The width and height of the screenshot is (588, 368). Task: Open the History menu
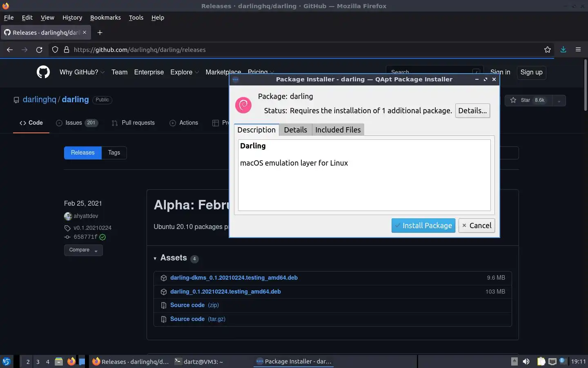[x=72, y=18]
